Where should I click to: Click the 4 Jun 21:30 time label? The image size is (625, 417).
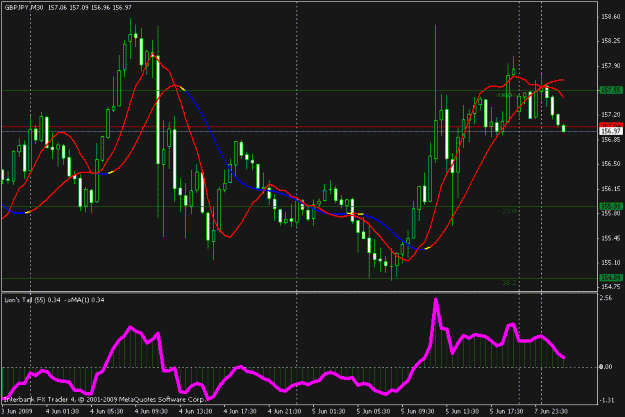(x=285, y=411)
